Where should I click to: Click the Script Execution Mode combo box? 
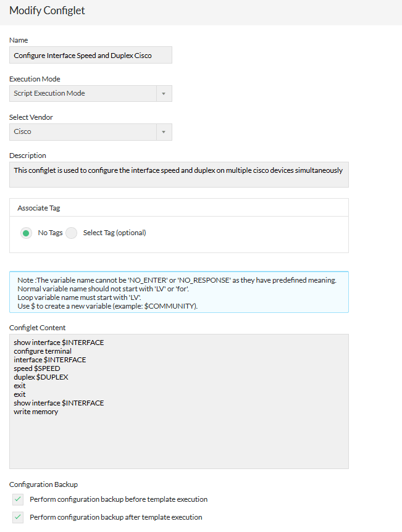click(x=86, y=93)
